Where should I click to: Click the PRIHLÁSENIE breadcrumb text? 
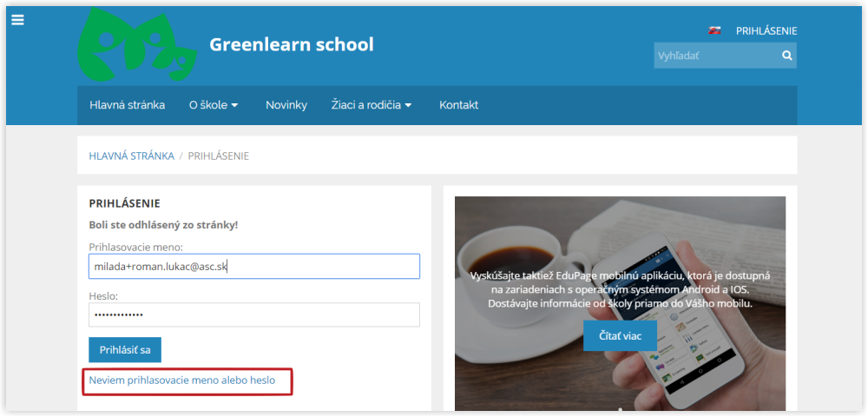[x=219, y=156]
